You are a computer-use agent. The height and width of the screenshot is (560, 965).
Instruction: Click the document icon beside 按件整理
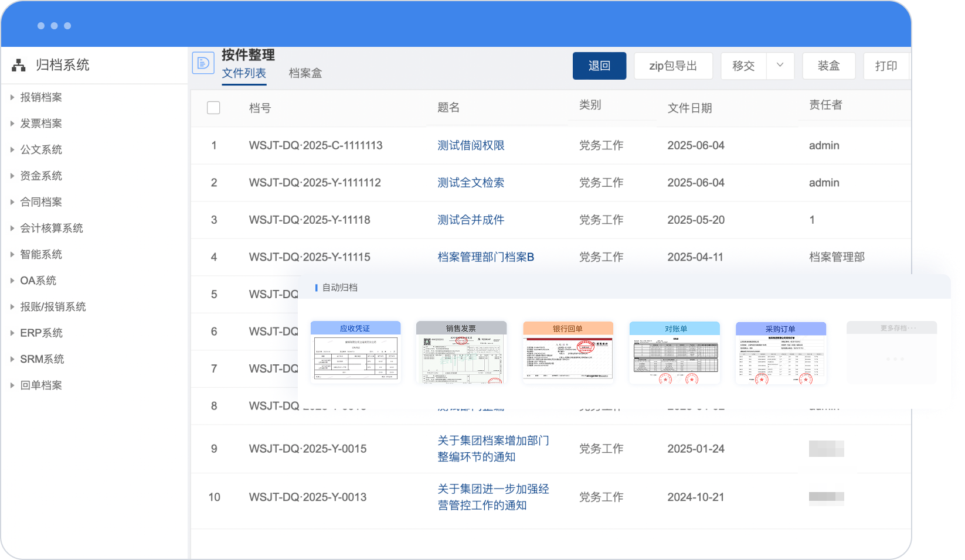point(203,63)
